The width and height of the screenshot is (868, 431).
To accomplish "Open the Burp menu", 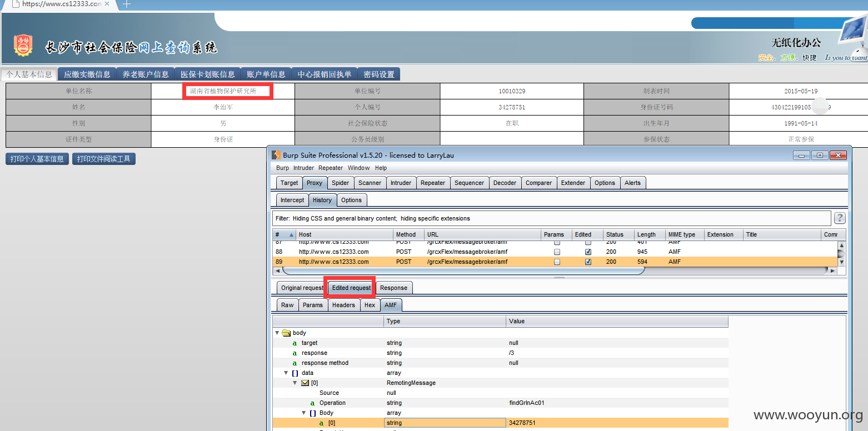I will point(282,168).
